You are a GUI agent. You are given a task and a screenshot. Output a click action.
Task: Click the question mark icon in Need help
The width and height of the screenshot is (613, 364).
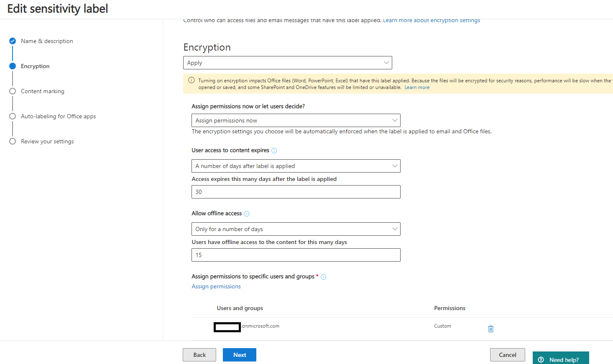(x=541, y=360)
